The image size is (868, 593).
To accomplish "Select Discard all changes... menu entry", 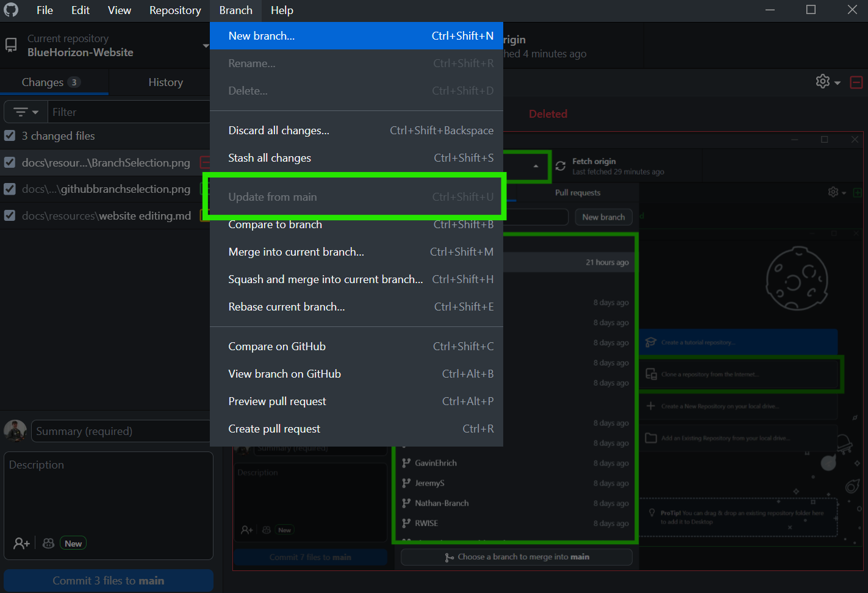I will coord(356,131).
